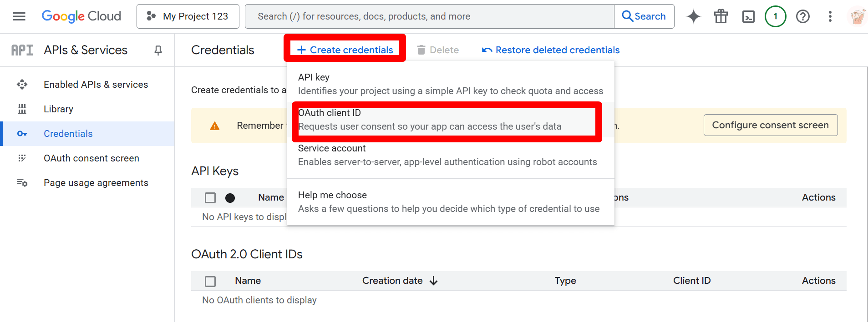The width and height of the screenshot is (868, 322).
Task: Choose Service account option
Action: (x=451, y=155)
